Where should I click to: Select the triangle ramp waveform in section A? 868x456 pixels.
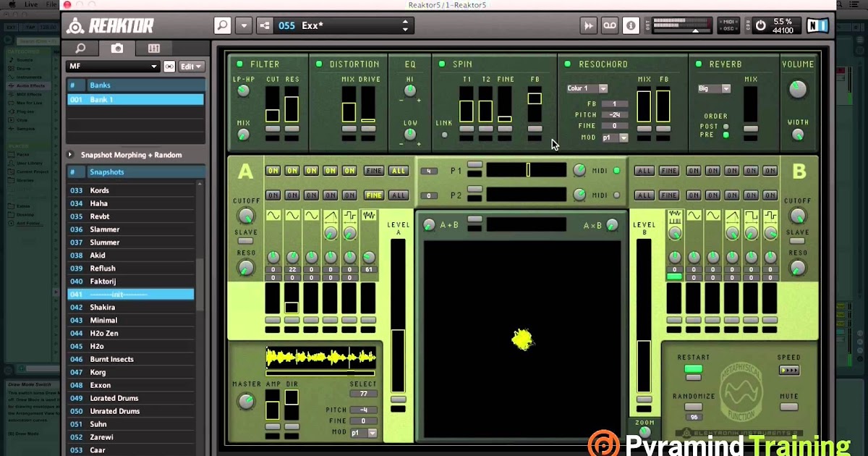pos(331,216)
